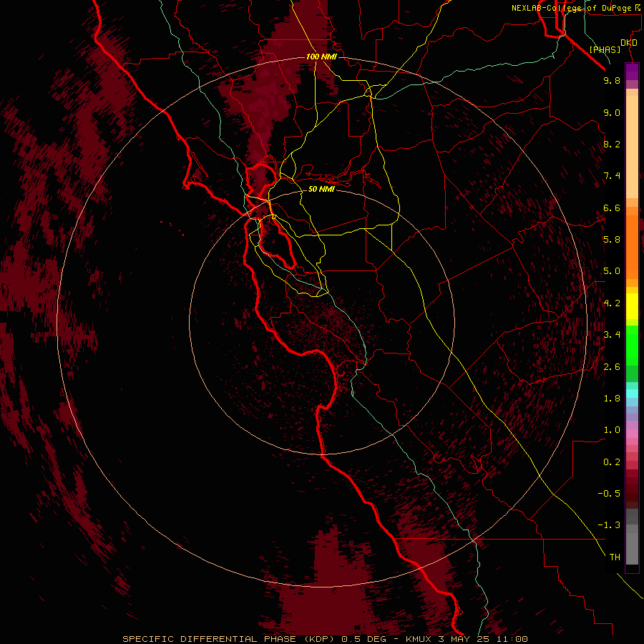Click the DKD label above the color scale
The height and width of the screenshot is (644, 644).
point(629,43)
